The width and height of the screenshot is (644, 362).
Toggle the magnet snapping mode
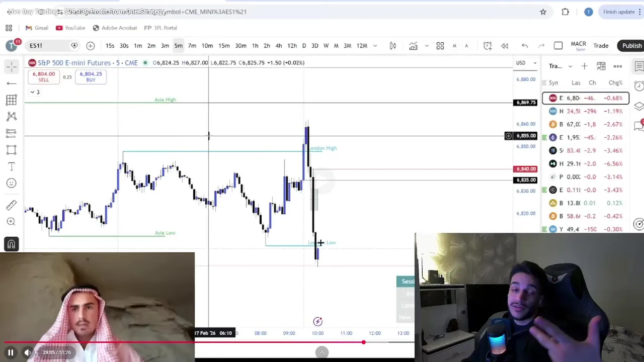(12, 244)
